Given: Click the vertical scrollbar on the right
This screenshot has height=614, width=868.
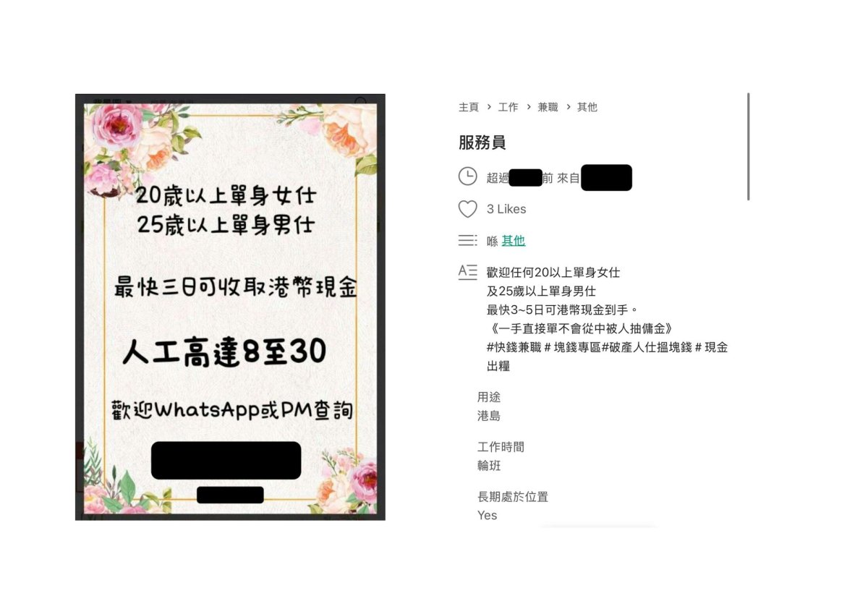Looking at the screenshot, I should coord(749,147).
